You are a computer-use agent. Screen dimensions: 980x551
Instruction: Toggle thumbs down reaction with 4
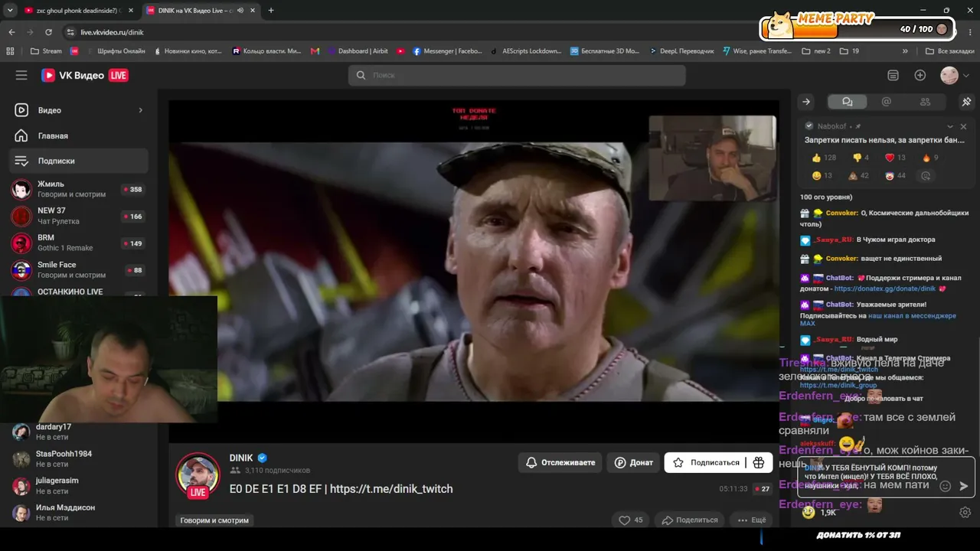[x=861, y=158]
